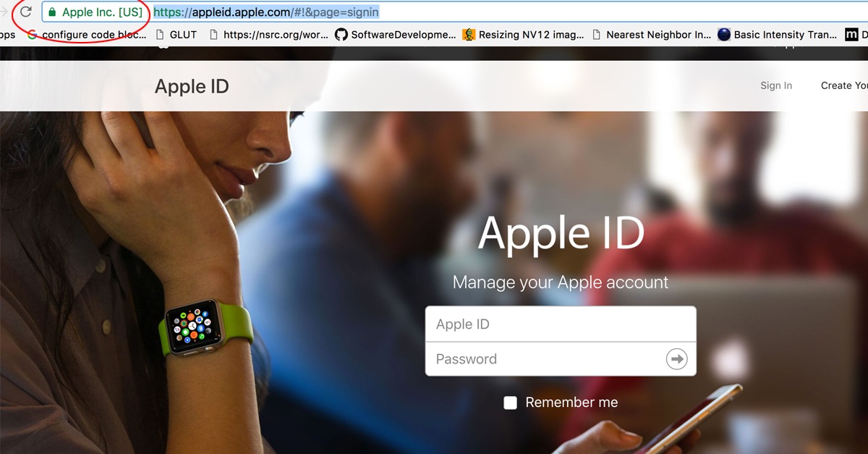Select the appleid.apple.com URL in address bar
Image resolution: width=868 pixels, height=454 pixels.
pyautogui.click(x=265, y=12)
